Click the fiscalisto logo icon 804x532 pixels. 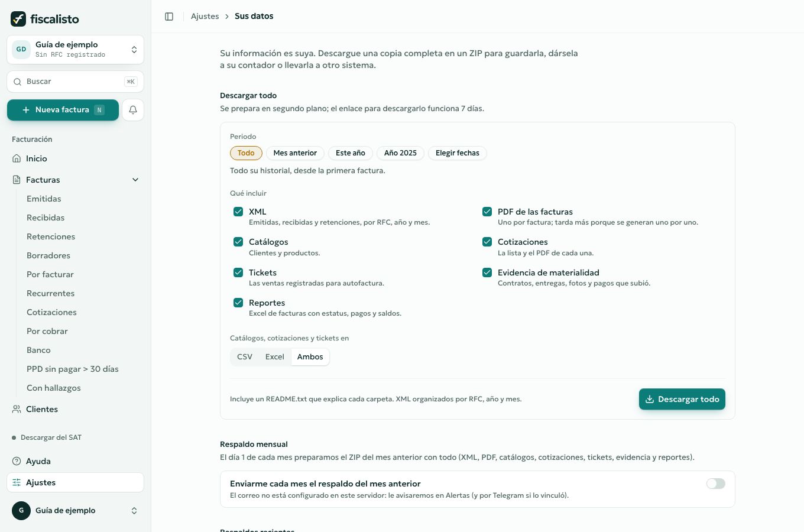click(18, 19)
